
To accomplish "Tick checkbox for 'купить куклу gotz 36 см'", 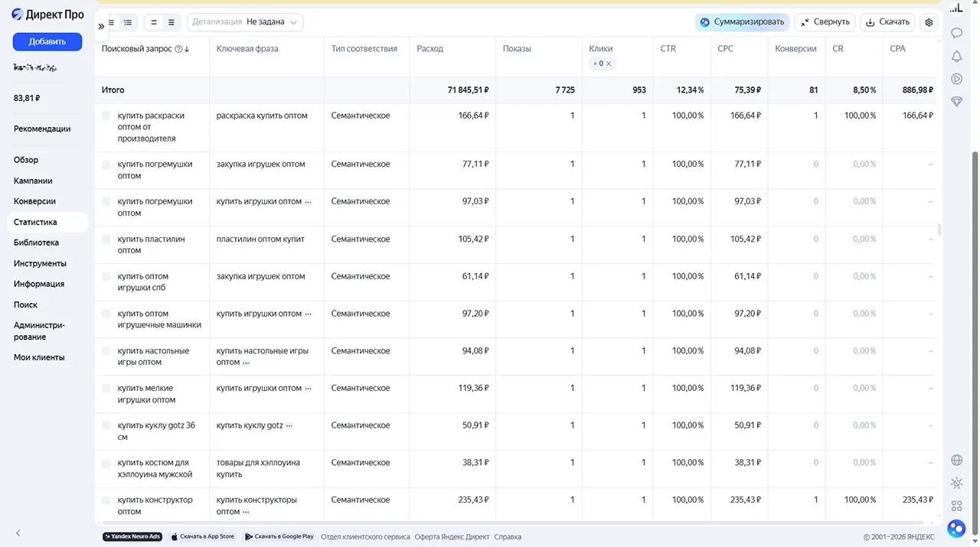I will pos(106,425).
